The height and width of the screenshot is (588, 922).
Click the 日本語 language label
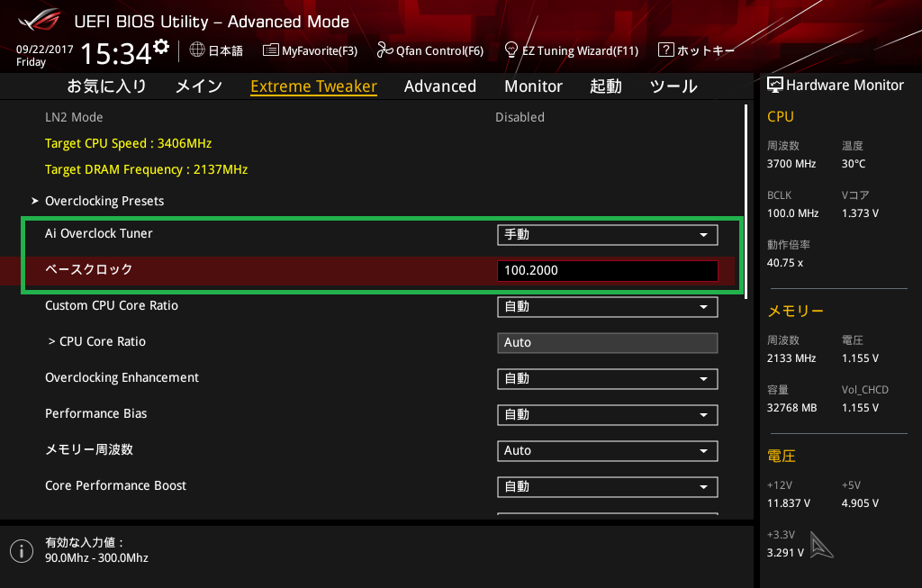(226, 50)
